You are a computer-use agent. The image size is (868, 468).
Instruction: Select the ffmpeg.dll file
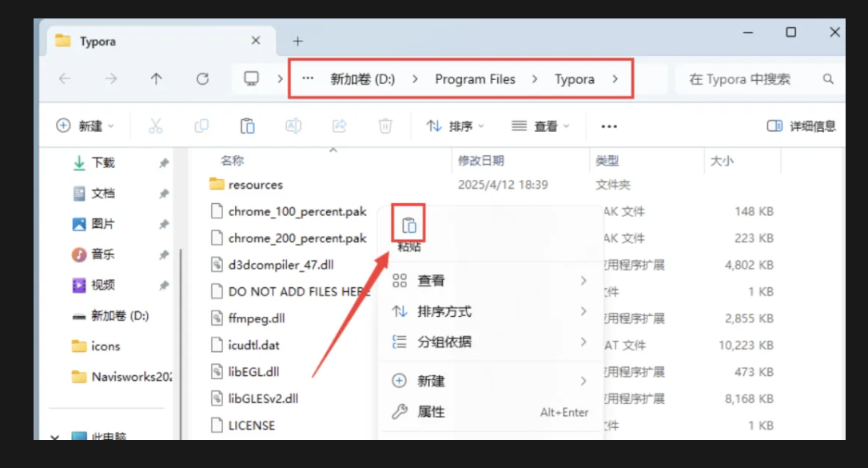click(x=257, y=318)
